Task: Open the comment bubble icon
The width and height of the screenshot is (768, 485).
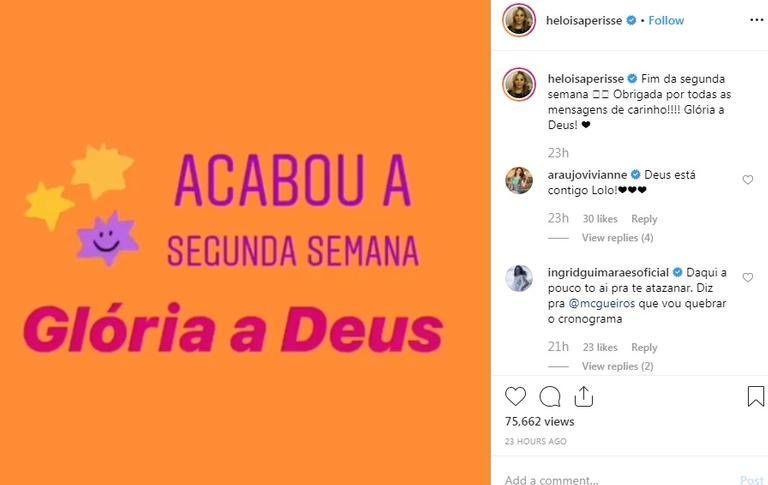Action: coord(550,396)
